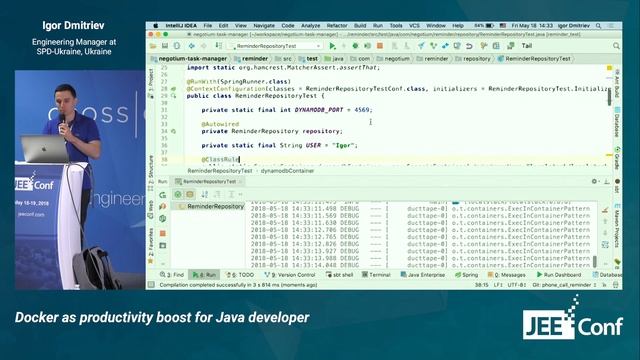Open the 3: Find tool window
Screen dimensions: 640x360
[x=172, y=275]
